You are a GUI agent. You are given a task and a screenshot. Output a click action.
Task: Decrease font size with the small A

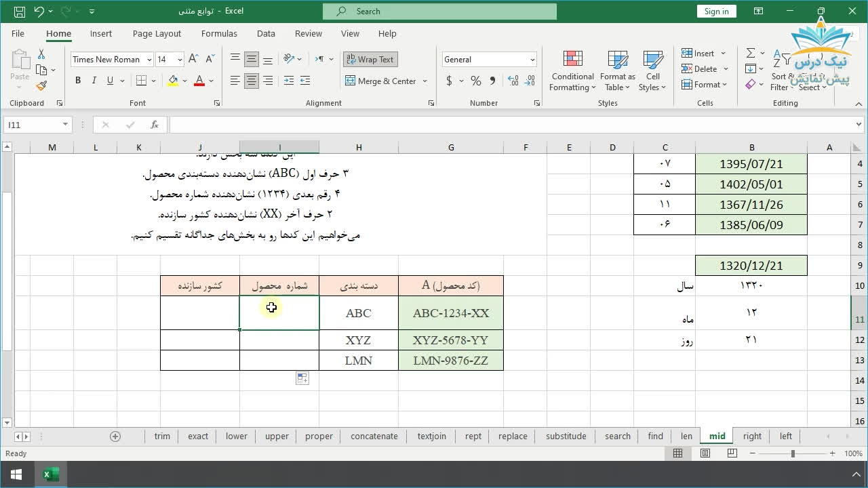[208, 59]
